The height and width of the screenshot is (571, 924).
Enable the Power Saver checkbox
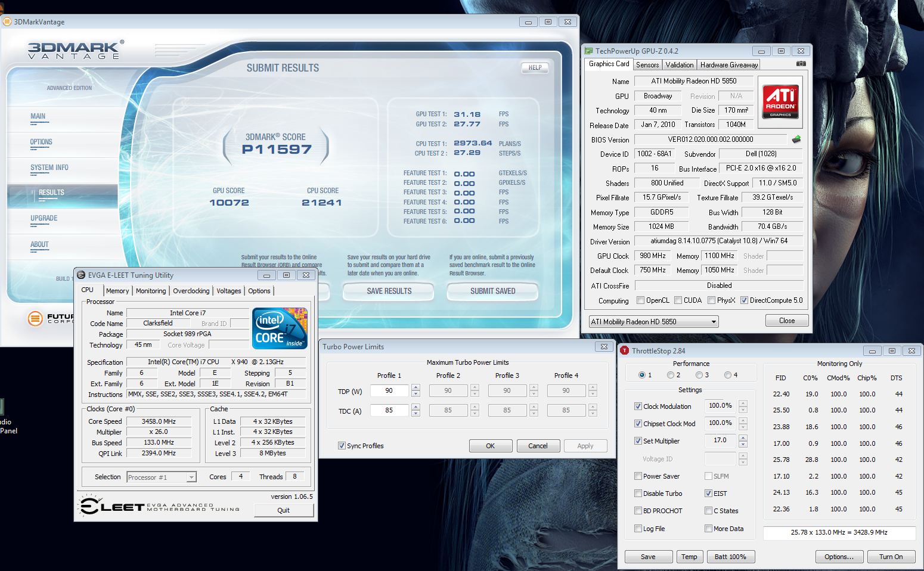[x=638, y=476]
